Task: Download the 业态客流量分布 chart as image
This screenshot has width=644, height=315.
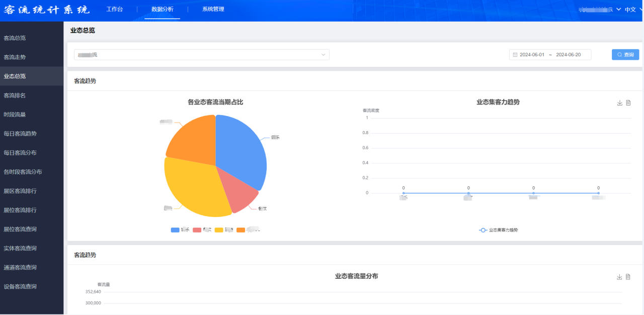Action: [619, 277]
